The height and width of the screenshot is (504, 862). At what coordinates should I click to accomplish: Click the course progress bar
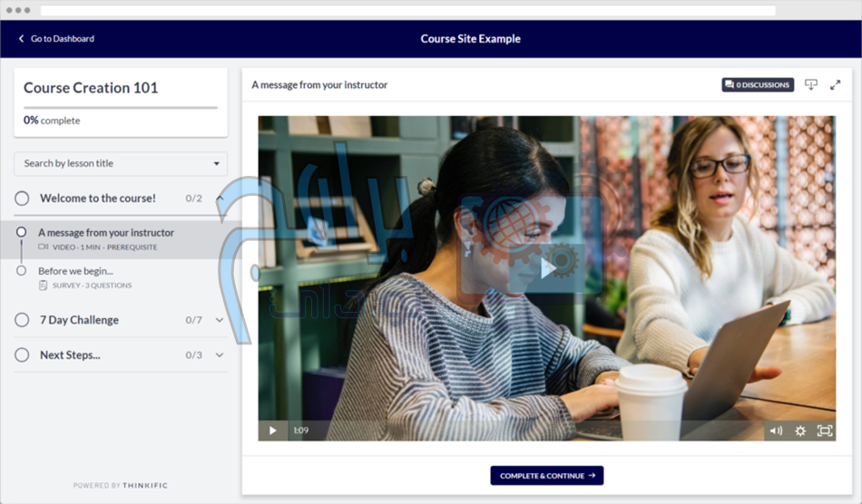click(x=120, y=108)
